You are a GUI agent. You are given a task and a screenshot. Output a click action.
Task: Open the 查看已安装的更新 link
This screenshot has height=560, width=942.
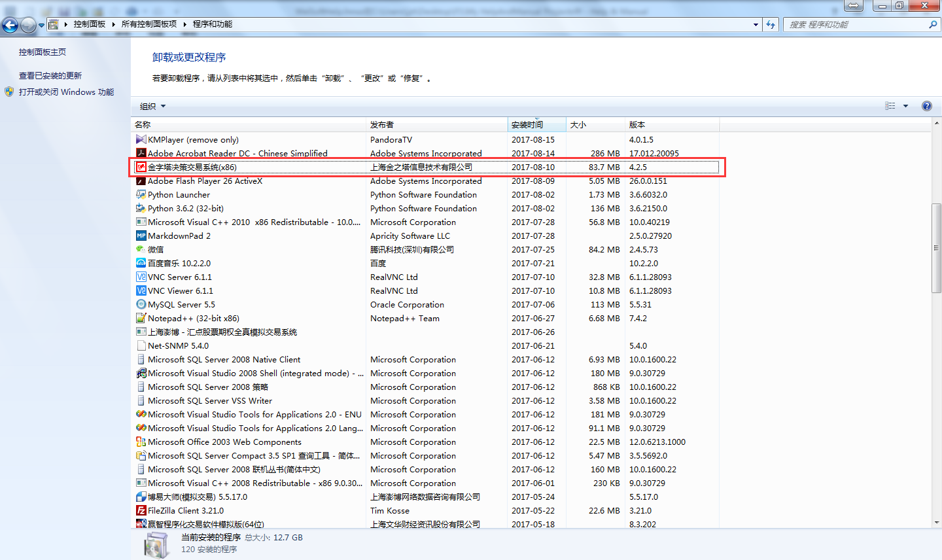point(50,76)
